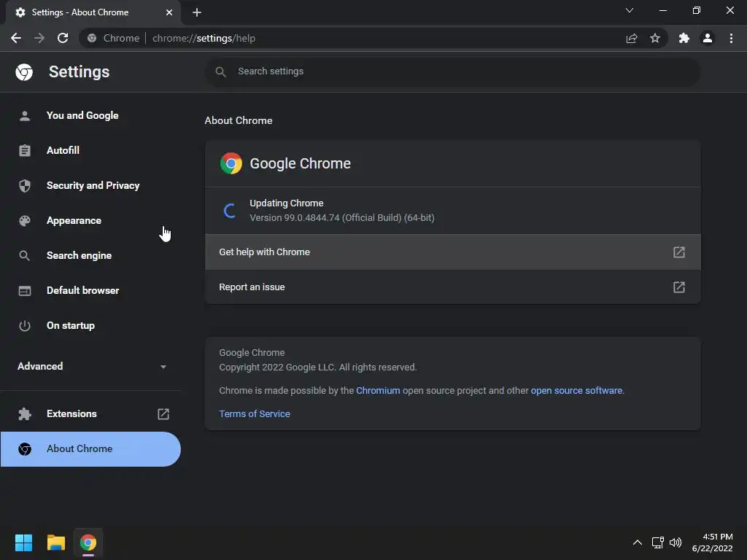Bookmark this tab with the star icon
The image size is (747, 560).
[655, 38]
